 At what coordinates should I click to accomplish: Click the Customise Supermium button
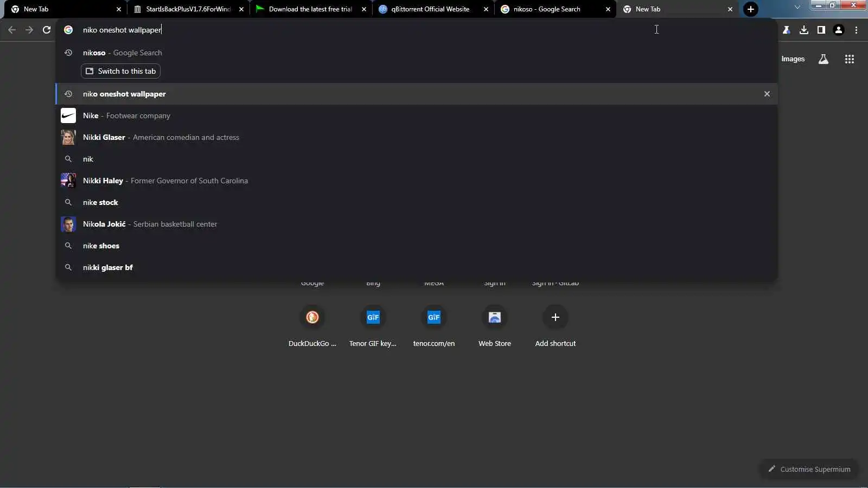(809, 470)
